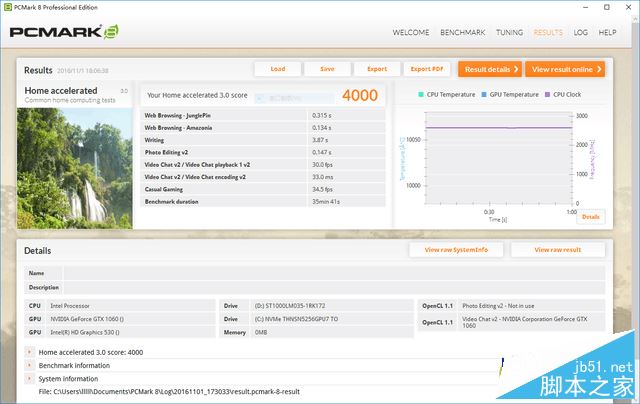
Task: Click the waterfall benchmark thumbnail
Action: tap(75, 168)
